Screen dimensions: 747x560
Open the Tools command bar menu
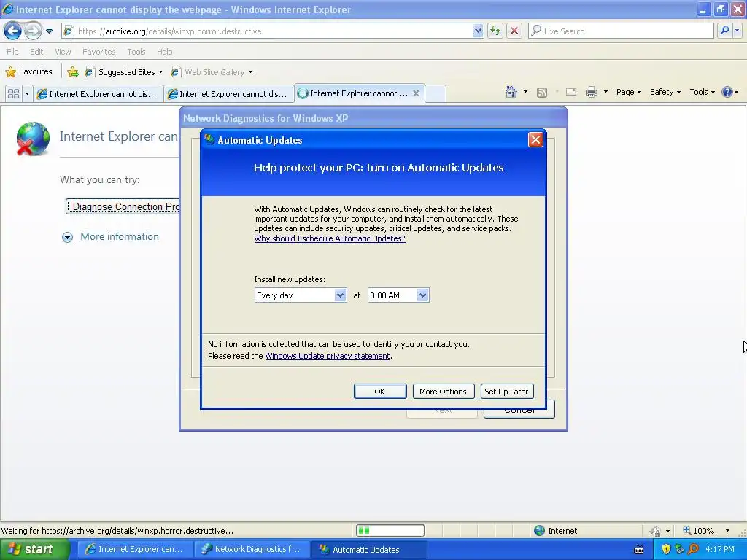point(702,92)
